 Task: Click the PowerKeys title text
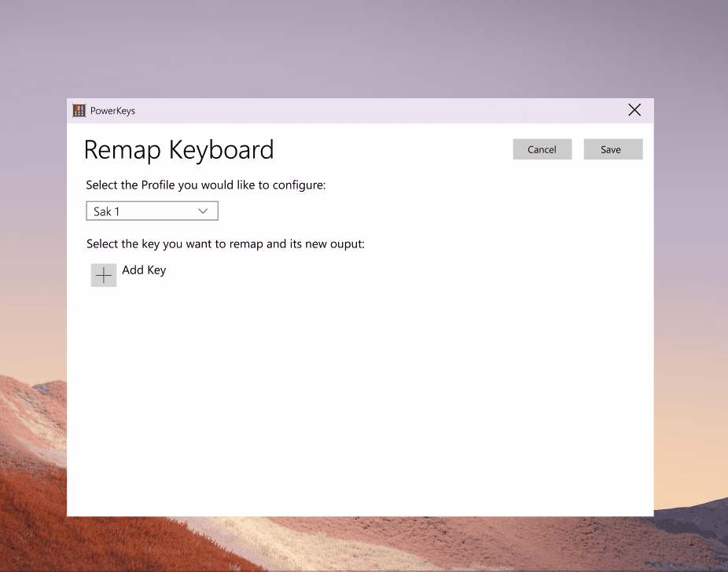tap(113, 111)
